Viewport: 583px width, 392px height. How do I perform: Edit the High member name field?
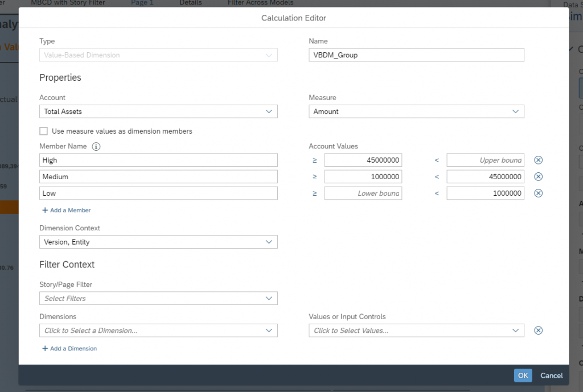(x=158, y=160)
